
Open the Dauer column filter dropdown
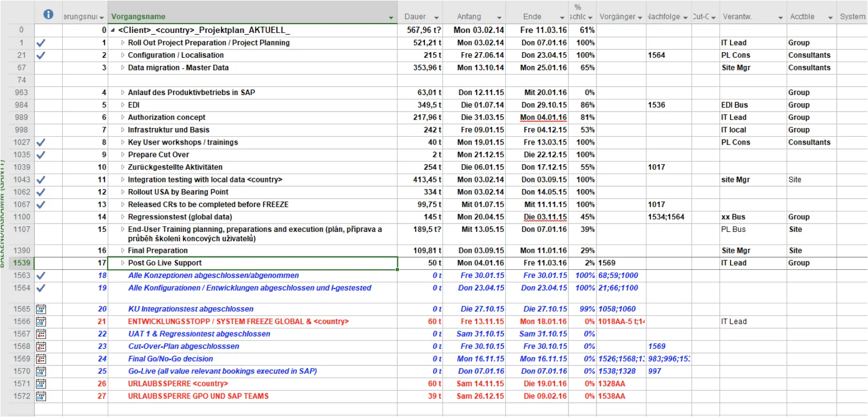point(436,18)
